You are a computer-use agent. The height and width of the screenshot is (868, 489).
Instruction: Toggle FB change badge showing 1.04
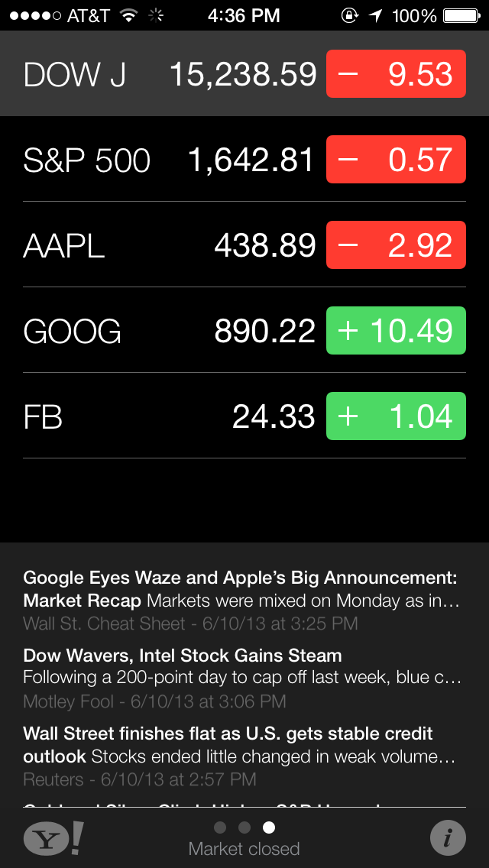396,416
